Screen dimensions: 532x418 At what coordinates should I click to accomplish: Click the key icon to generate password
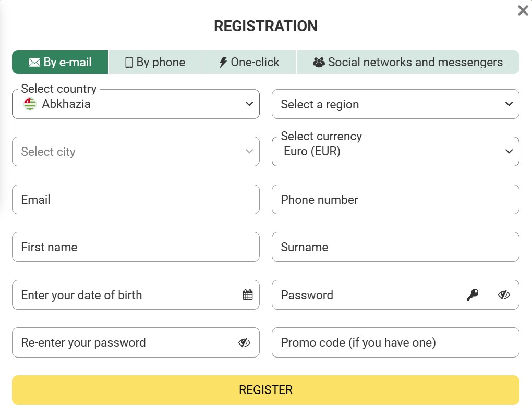(x=473, y=295)
